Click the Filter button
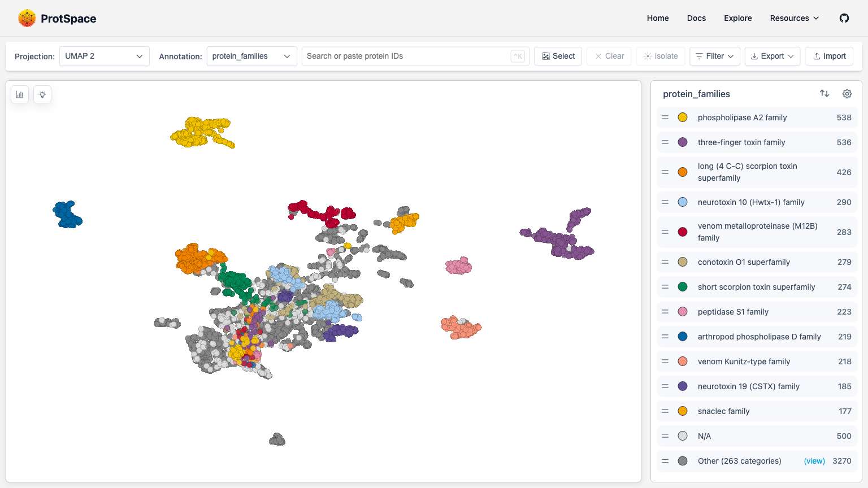 coord(714,56)
